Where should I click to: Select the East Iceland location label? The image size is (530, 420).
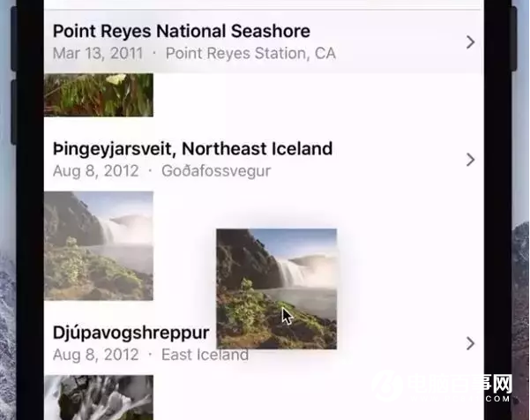(x=205, y=355)
